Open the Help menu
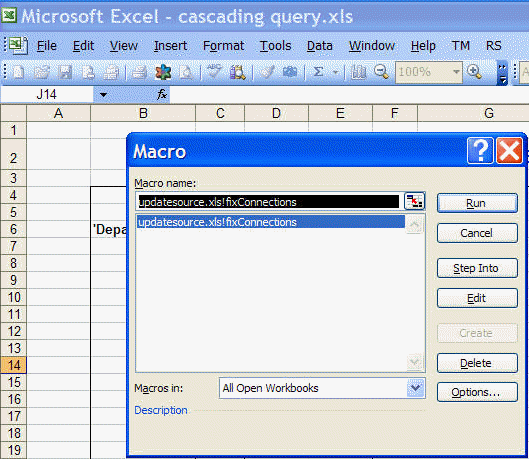529x459 pixels. tap(423, 46)
